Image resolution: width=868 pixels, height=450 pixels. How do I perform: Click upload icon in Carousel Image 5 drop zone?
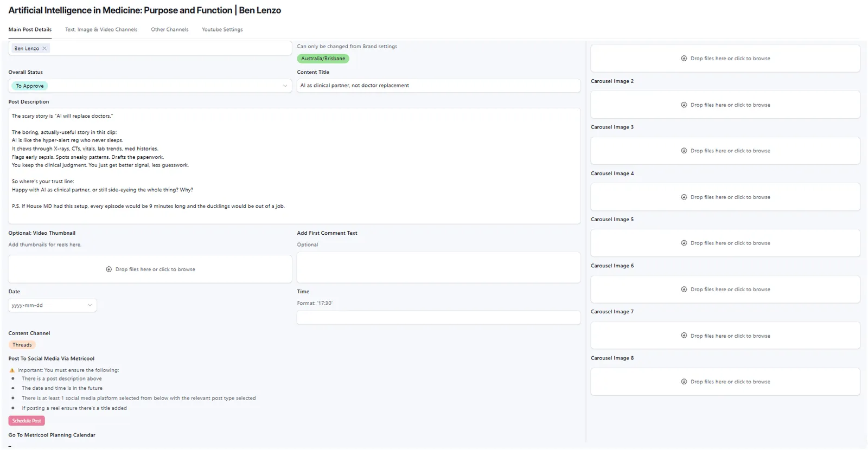click(x=684, y=243)
